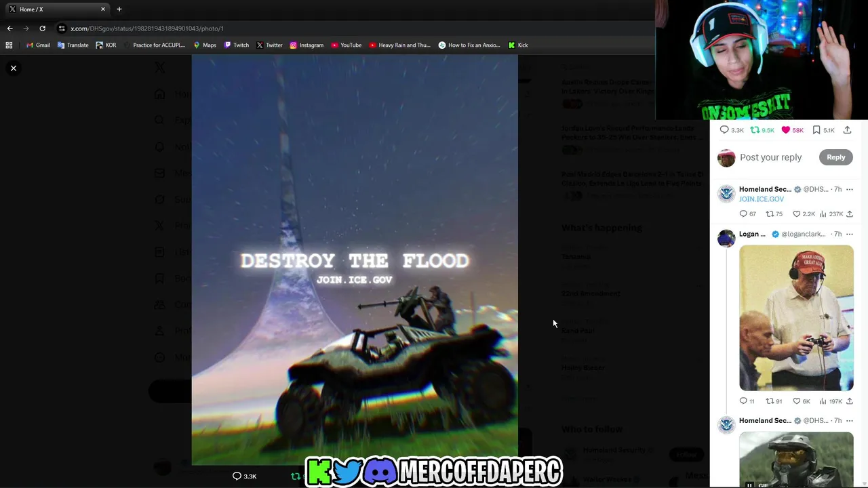Image resolution: width=868 pixels, height=488 pixels.
Task: Open Twitch bookmark
Action: pyautogui.click(x=237, y=45)
